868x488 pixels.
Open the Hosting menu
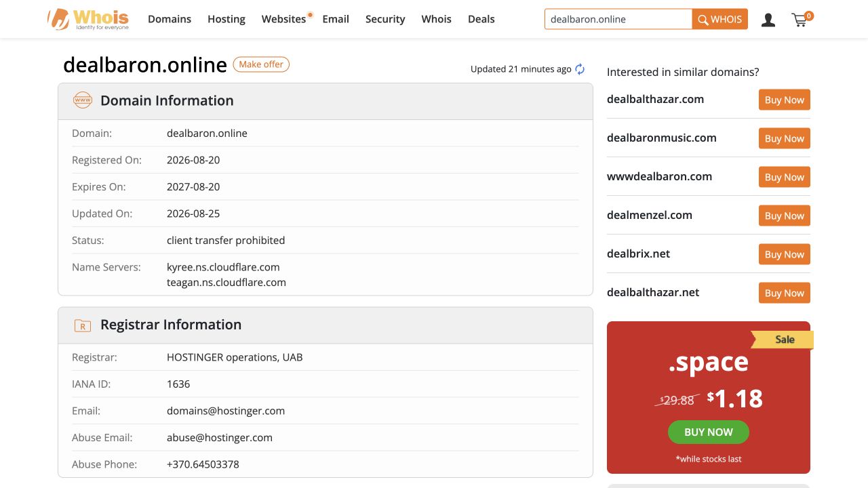pos(226,19)
